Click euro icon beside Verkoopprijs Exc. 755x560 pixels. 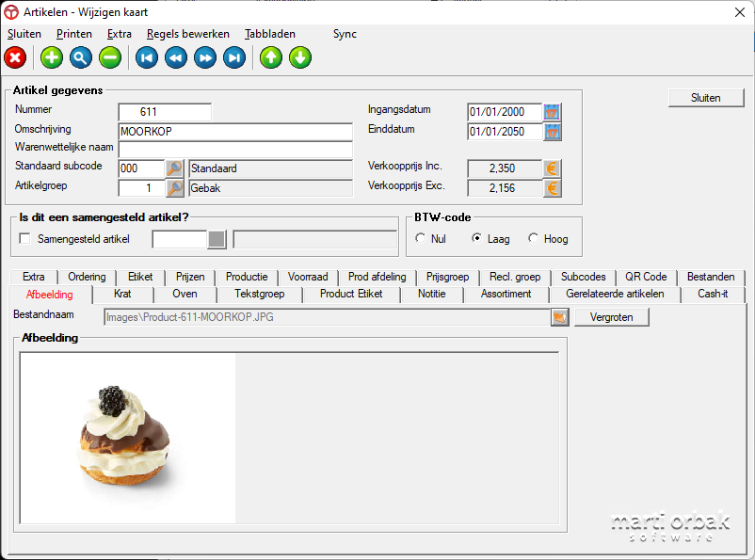(x=552, y=188)
